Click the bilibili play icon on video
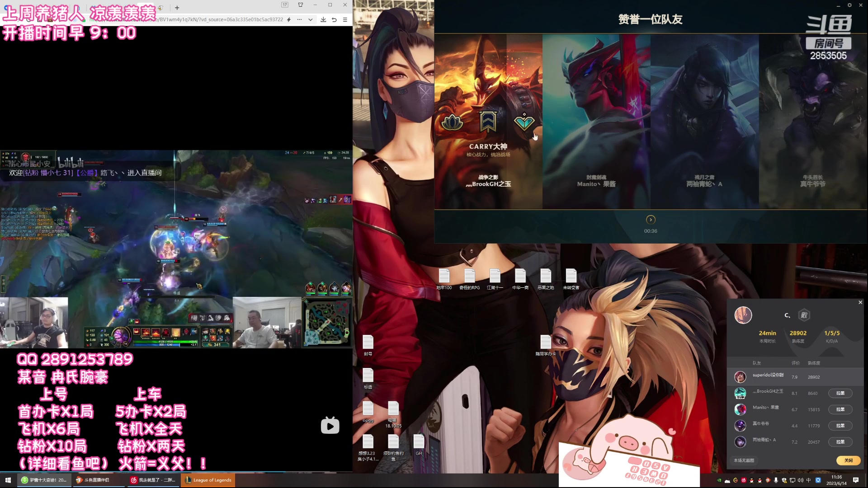Viewport: 868px width, 488px height. pyautogui.click(x=330, y=426)
